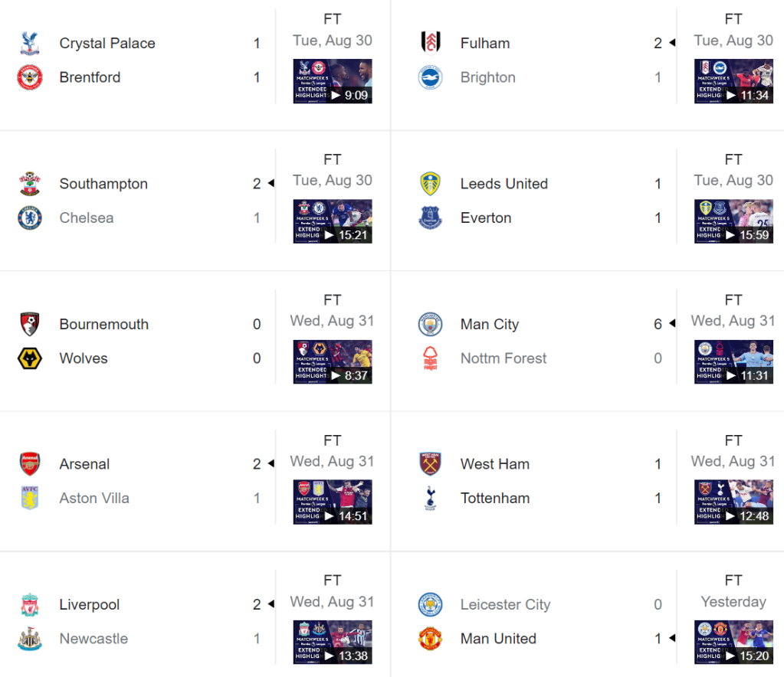
Task: Play Man City vs Nottm Forest highlights
Action: point(733,361)
